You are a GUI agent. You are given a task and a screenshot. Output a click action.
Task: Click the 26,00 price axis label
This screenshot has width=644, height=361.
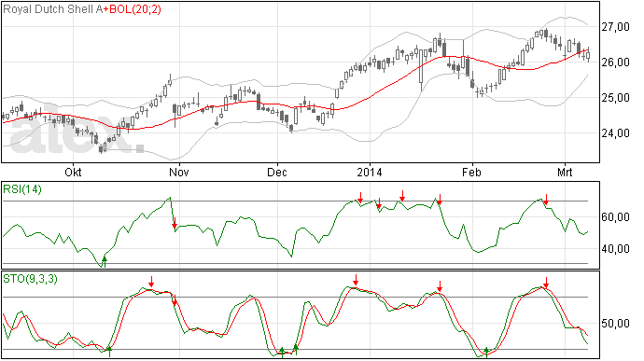coord(615,62)
